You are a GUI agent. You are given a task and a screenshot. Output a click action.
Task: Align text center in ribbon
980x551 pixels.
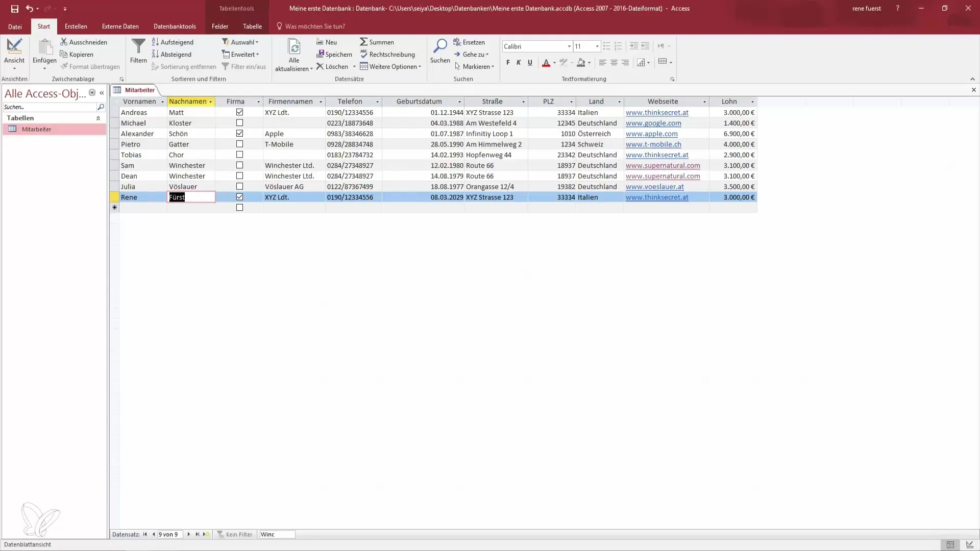tap(614, 62)
